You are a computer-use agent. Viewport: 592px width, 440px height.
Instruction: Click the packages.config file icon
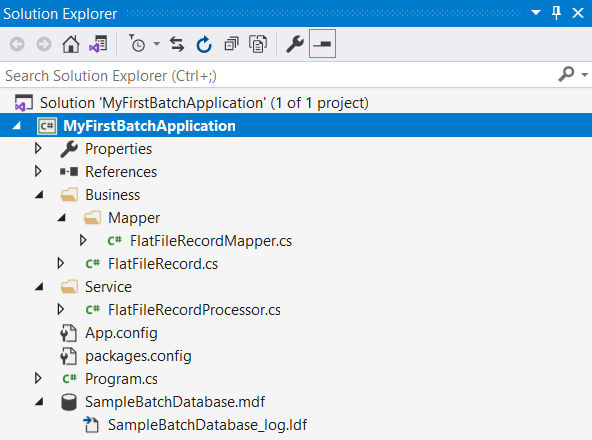coord(68,356)
